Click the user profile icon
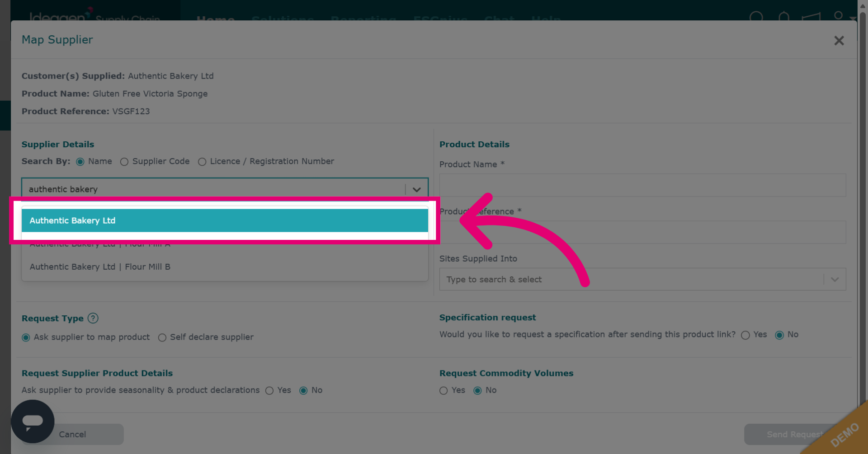Viewport: 868px width, 454px height. coord(838,16)
